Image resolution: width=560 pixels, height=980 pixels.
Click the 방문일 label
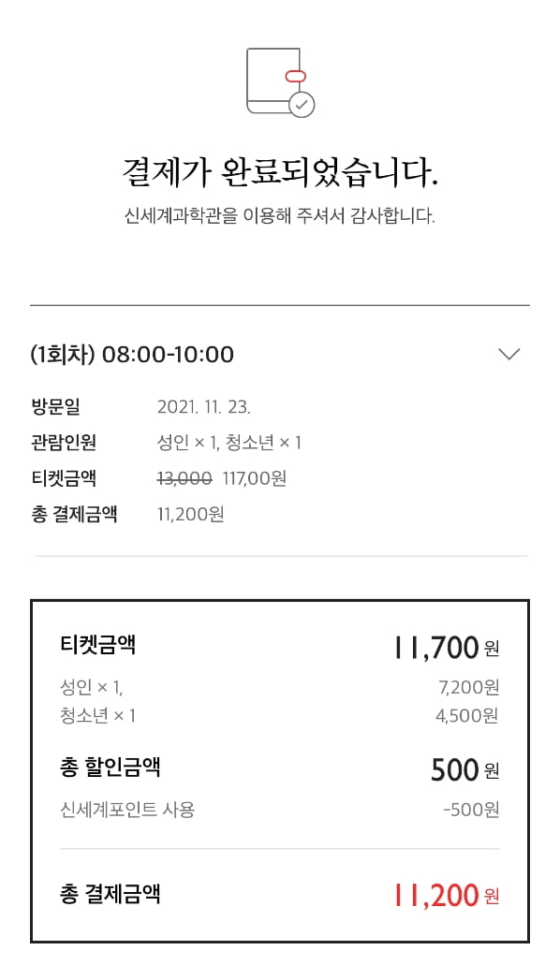[55, 407]
